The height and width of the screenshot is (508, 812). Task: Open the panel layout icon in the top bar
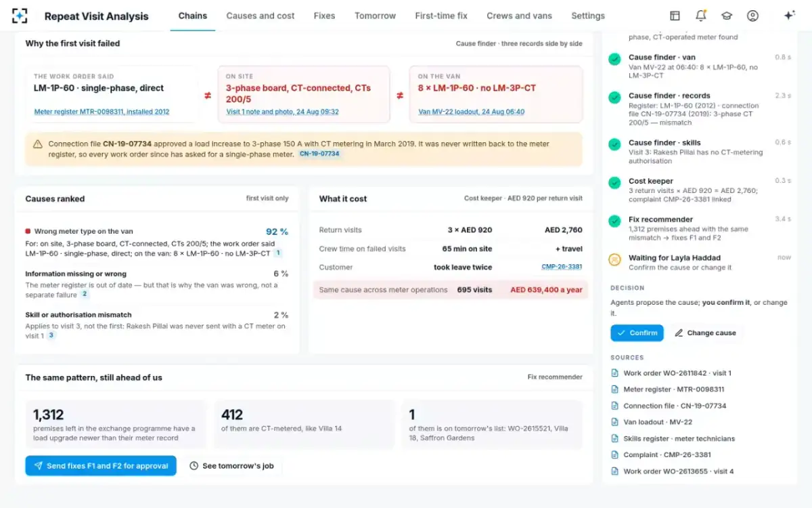point(675,16)
